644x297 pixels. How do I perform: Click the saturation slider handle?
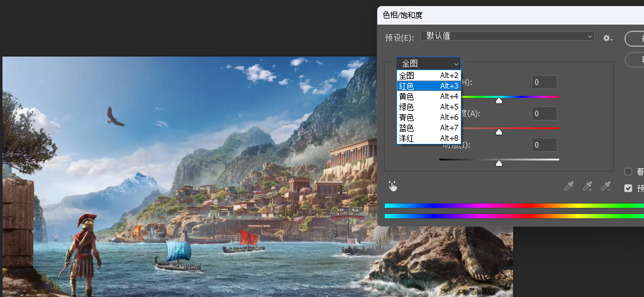point(499,132)
